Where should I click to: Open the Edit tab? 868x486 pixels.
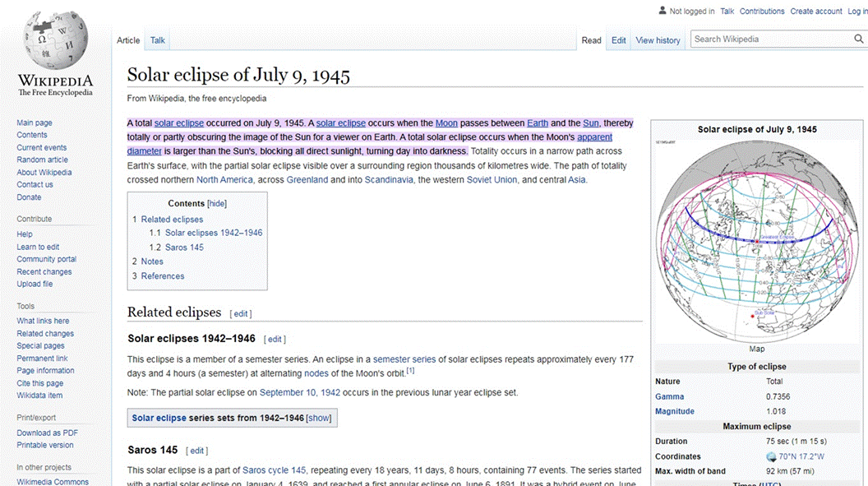pos(618,40)
